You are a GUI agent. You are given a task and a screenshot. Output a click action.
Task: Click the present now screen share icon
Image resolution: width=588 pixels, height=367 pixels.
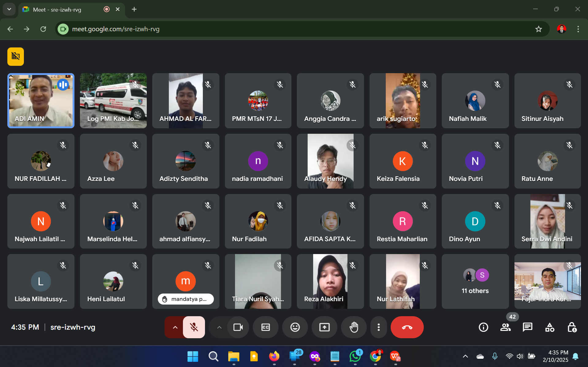pyautogui.click(x=324, y=327)
